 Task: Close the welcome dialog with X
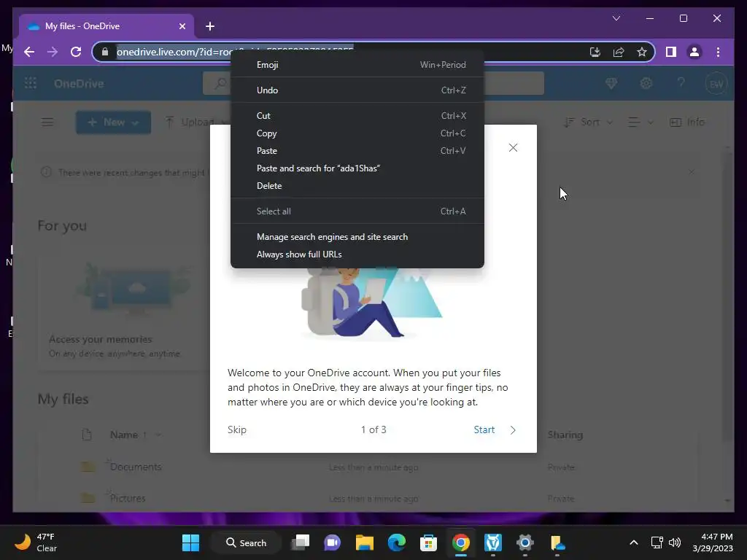(513, 147)
